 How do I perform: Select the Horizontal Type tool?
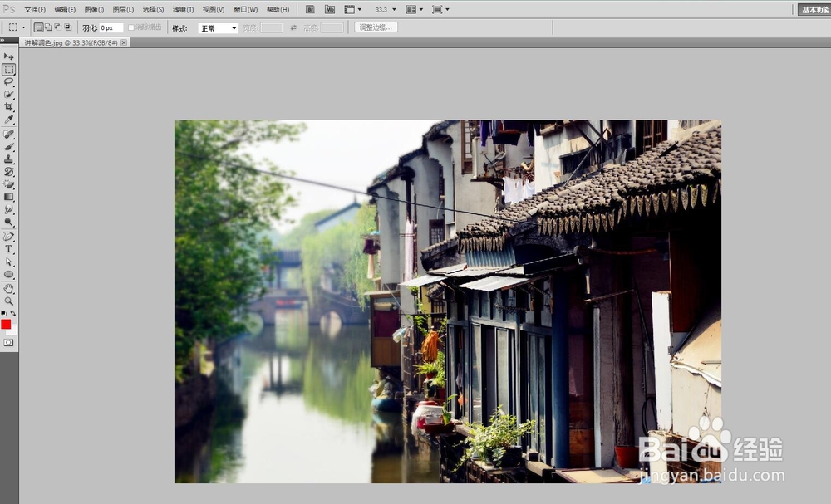(8, 249)
